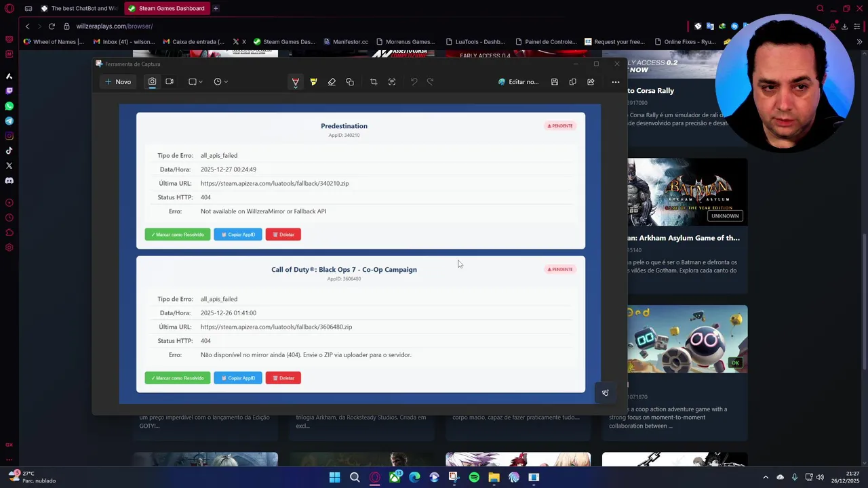Click the browser search magnifier at top right

[x=820, y=8]
